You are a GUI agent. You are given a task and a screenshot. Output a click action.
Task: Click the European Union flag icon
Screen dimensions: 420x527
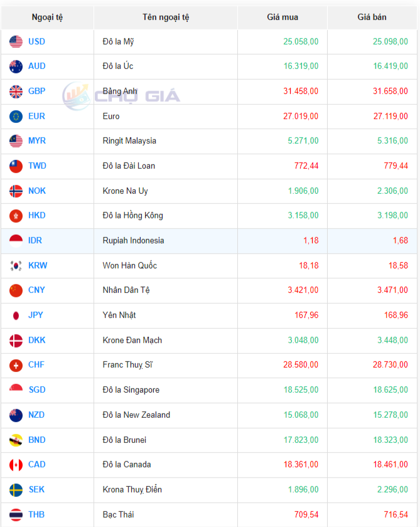point(16,116)
